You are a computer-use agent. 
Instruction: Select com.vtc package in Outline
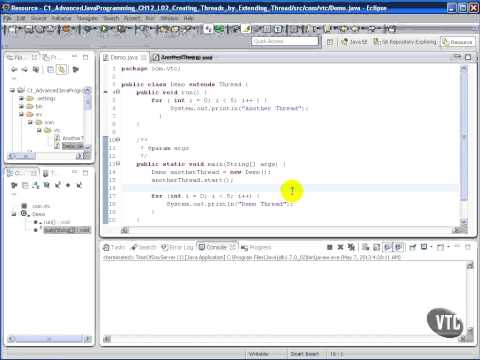[x=37, y=206]
